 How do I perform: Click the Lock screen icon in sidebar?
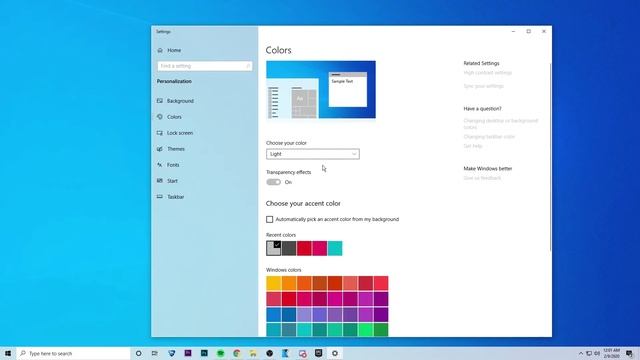point(160,133)
